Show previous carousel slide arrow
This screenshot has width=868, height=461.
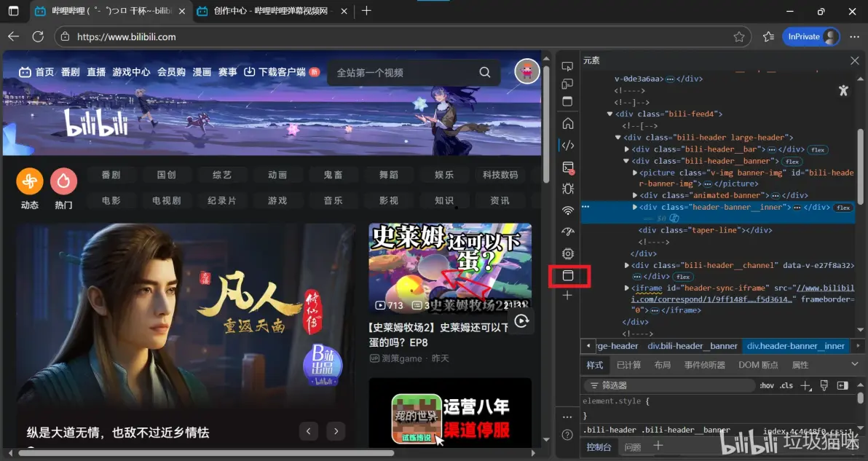(308, 431)
